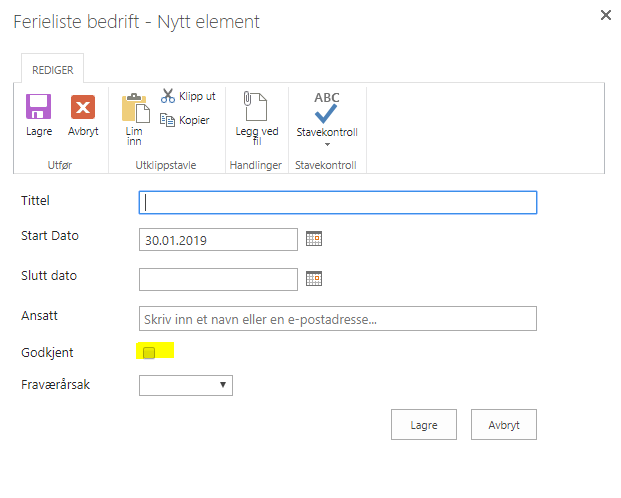The height and width of the screenshot is (498, 621).
Task: Click the Lim inn clipboard icon
Action: point(135,109)
